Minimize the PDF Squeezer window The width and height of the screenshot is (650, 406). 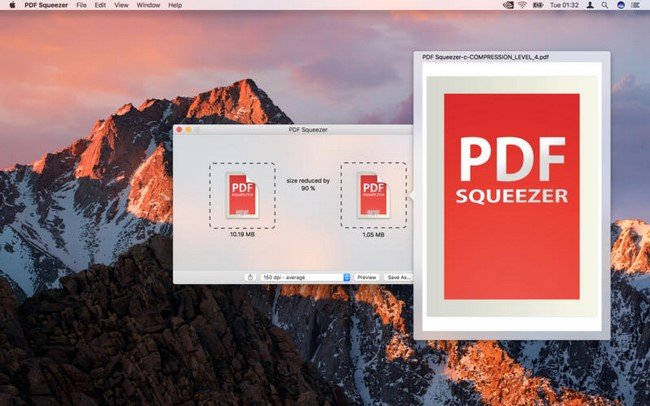[x=189, y=130]
